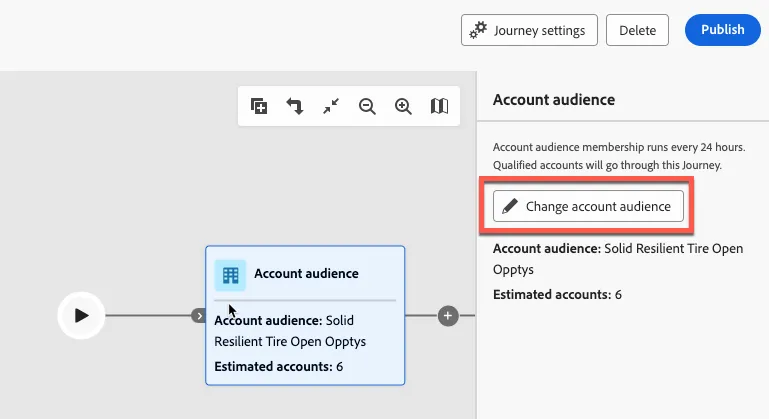Screen dimensions: 769x419
Task: Click the Account audience panel heading
Action: pyautogui.click(x=554, y=100)
